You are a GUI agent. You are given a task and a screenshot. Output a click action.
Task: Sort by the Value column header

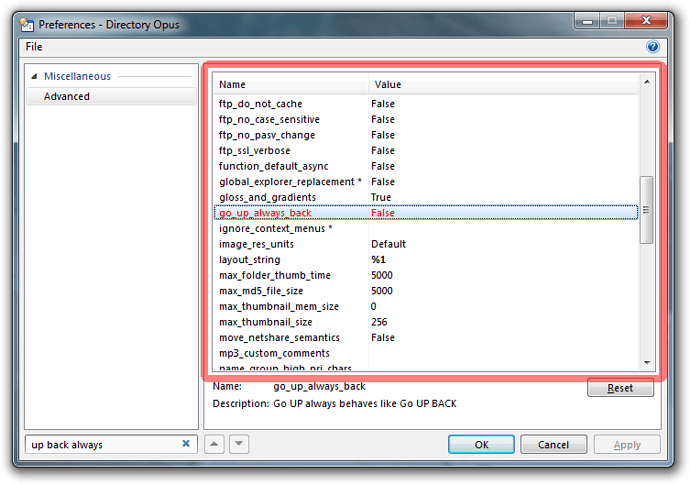(x=503, y=84)
